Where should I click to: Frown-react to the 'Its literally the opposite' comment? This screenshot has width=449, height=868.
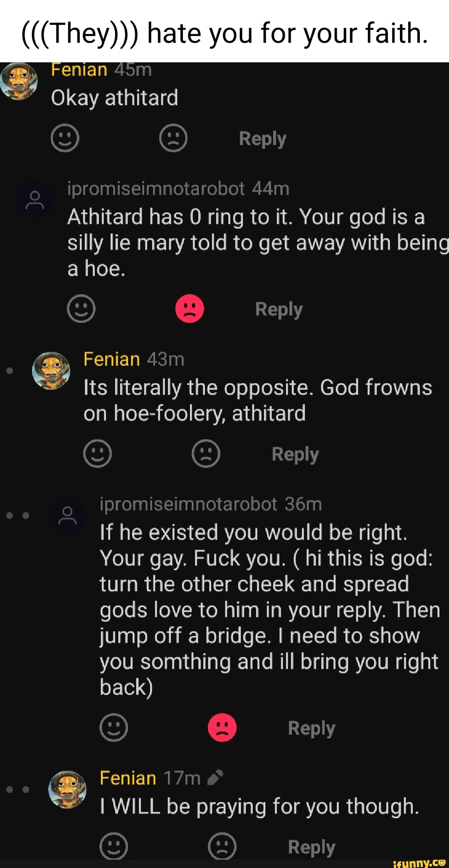click(206, 453)
